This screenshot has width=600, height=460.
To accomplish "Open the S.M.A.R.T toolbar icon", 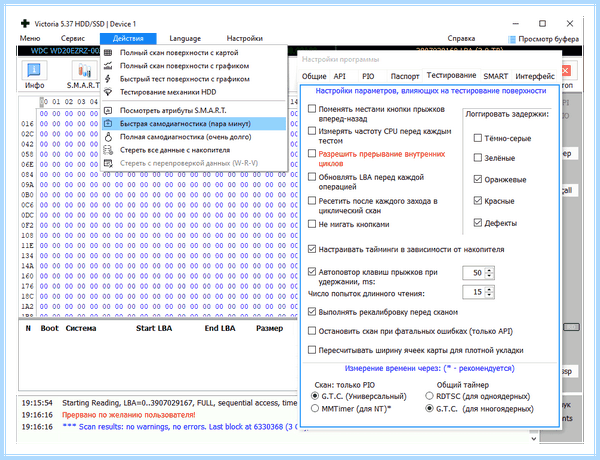I will pos(84,70).
